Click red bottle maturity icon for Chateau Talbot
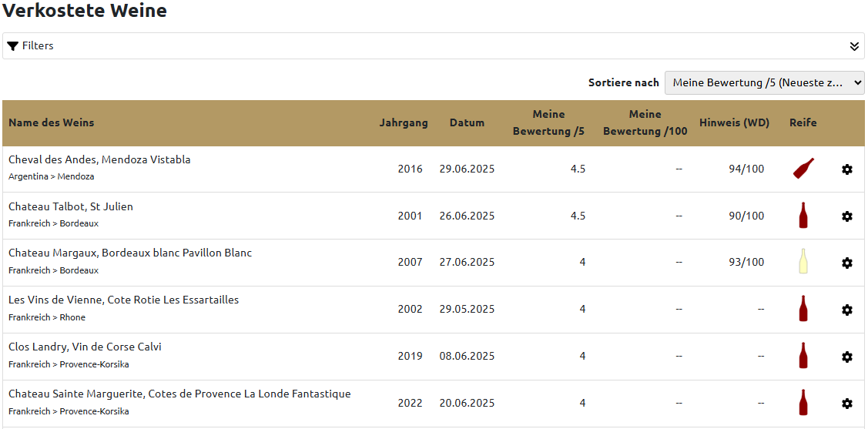This screenshot has height=429, width=868. [803, 215]
